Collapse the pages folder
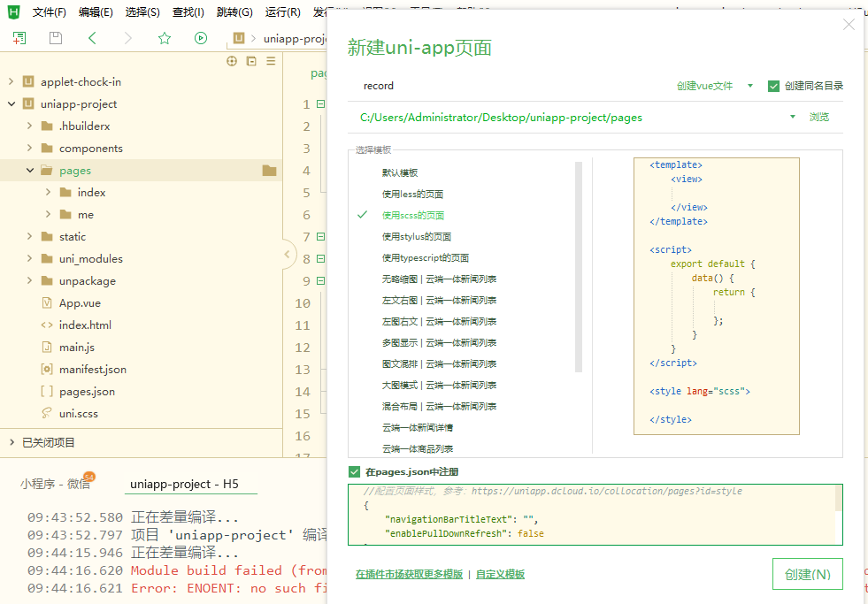The width and height of the screenshot is (868, 604). 29,171
